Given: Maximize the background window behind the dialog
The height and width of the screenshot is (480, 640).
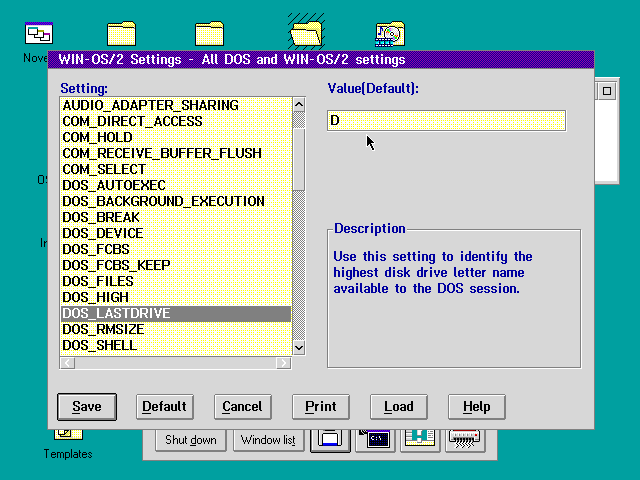Looking at the screenshot, I should (x=607, y=91).
